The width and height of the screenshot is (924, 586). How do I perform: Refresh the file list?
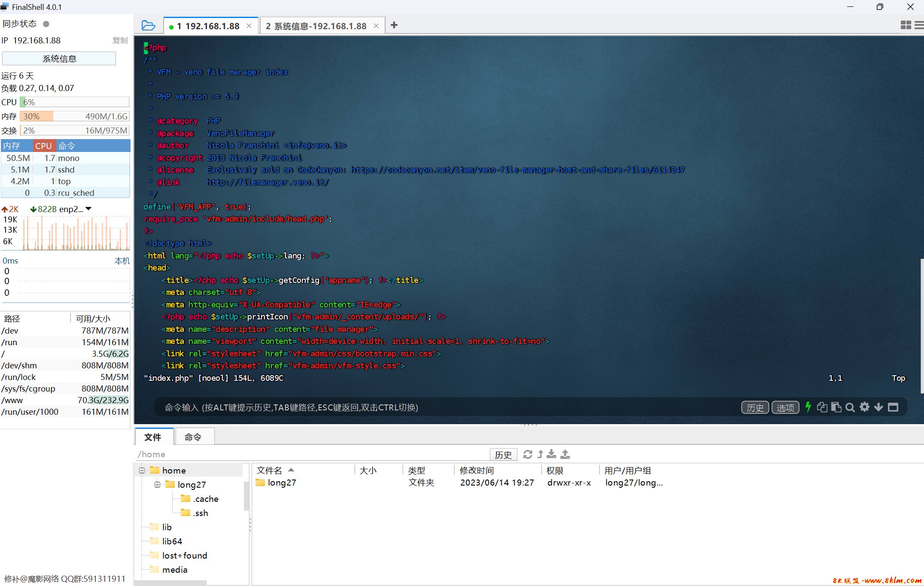(528, 454)
